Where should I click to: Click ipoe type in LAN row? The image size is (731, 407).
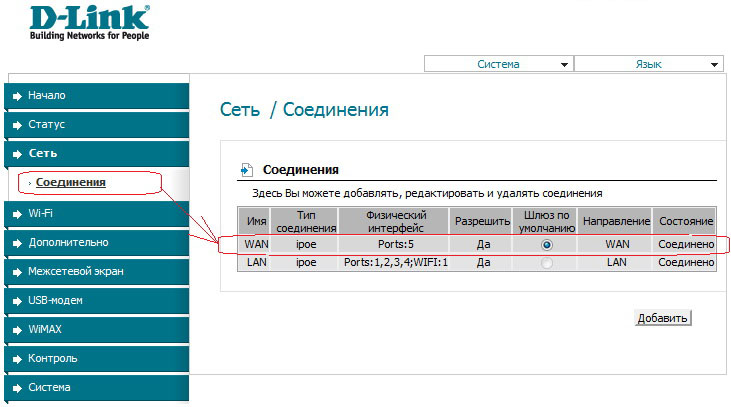click(x=306, y=262)
